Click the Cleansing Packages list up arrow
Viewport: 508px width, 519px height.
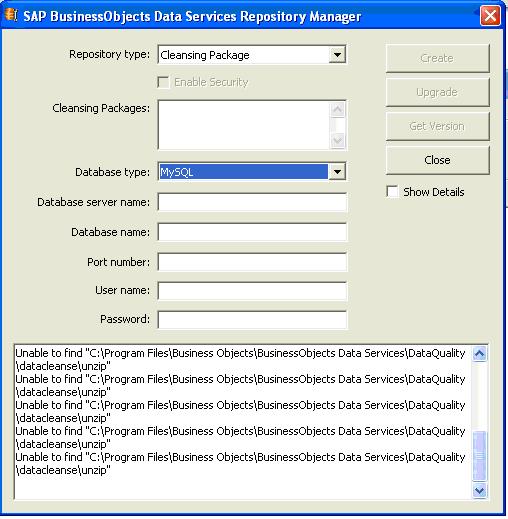[x=337, y=110]
